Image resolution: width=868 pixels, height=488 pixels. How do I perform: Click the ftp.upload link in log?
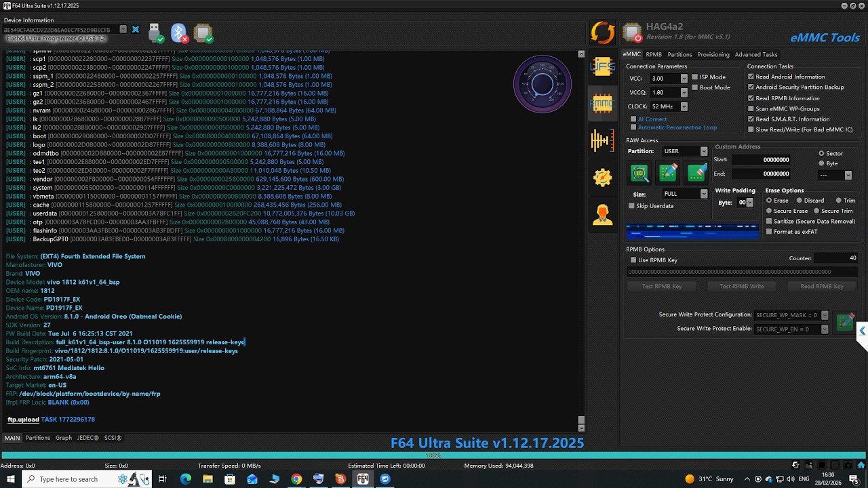23,420
